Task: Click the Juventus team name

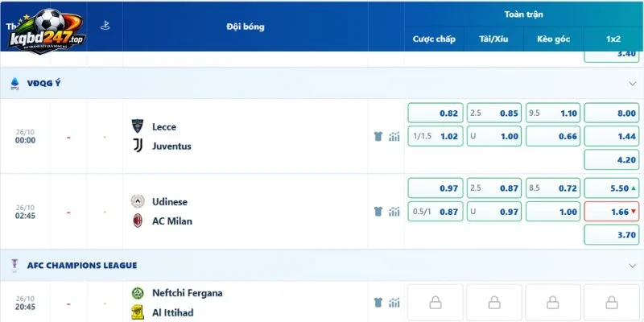Action: pyautogui.click(x=171, y=147)
